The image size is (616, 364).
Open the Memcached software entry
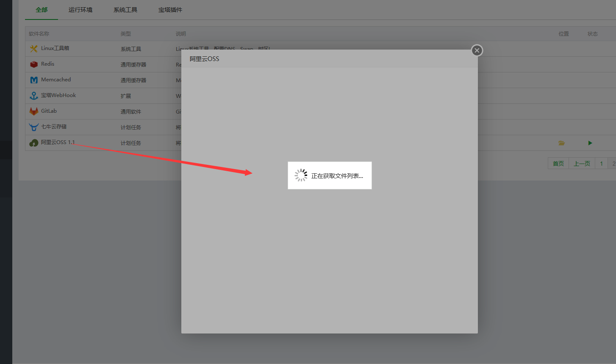56,80
